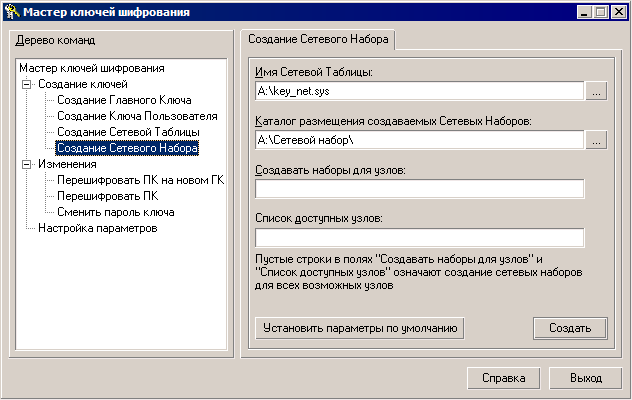Collapse the Создание ключей tree node
Viewport: 632px width, 400px height.
[27, 84]
